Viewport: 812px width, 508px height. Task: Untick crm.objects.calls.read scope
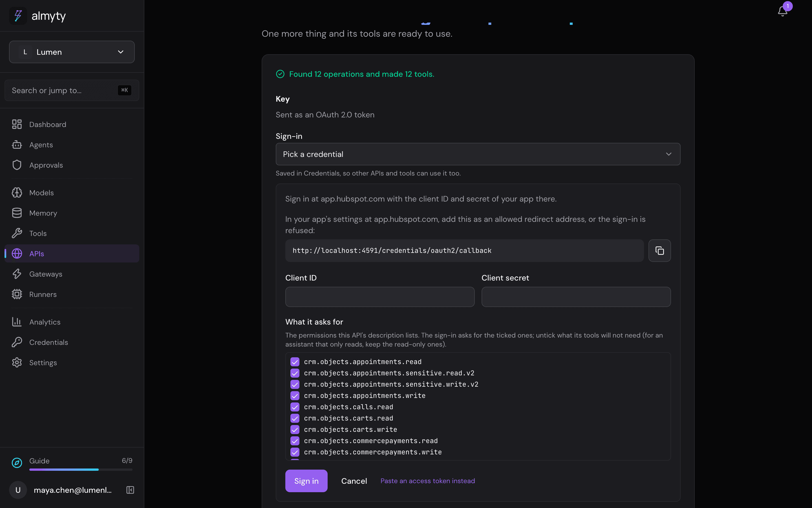(x=295, y=407)
